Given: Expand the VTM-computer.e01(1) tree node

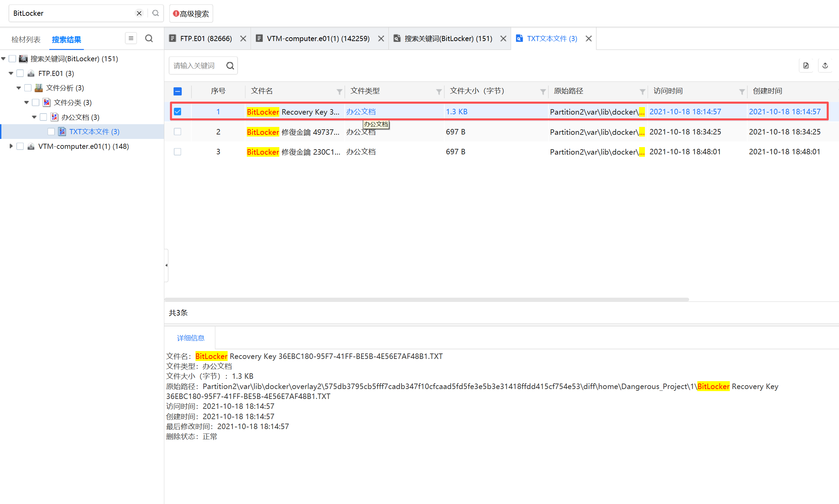Looking at the screenshot, I should 11,146.
